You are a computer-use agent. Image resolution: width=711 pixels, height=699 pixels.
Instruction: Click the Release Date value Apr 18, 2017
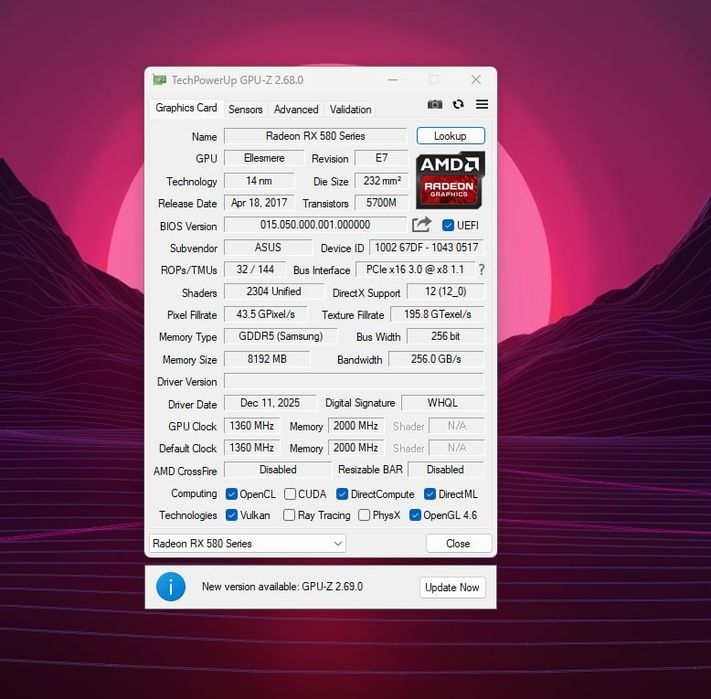point(259,203)
